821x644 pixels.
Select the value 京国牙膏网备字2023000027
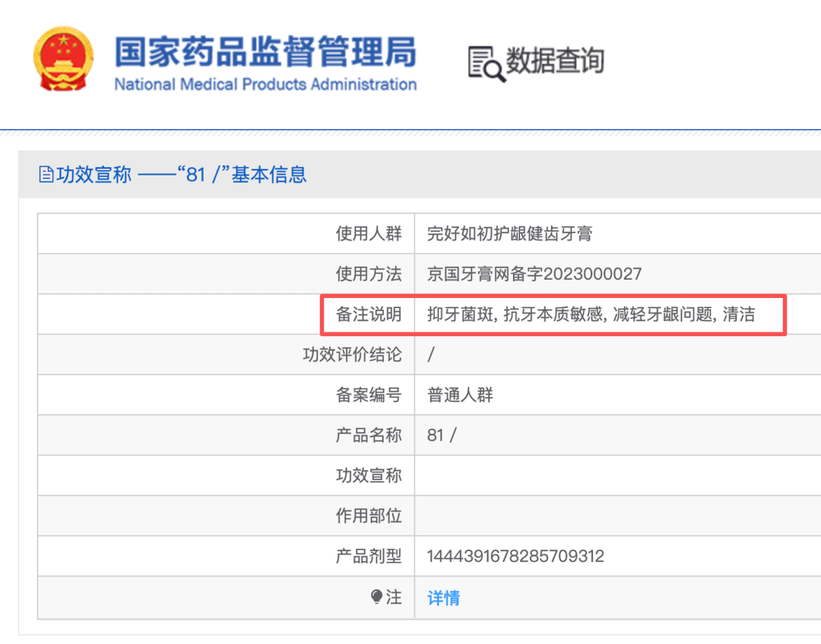(x=534, y=274)
